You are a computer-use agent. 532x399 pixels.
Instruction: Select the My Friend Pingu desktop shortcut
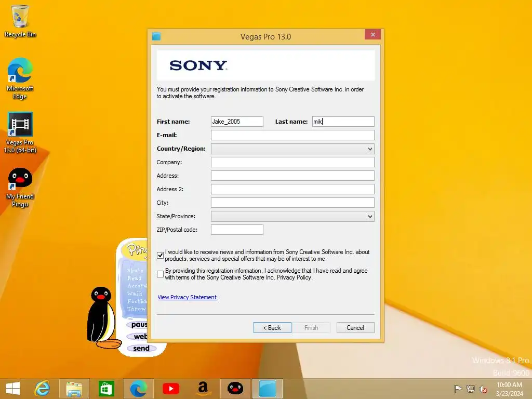pos(20,187)
